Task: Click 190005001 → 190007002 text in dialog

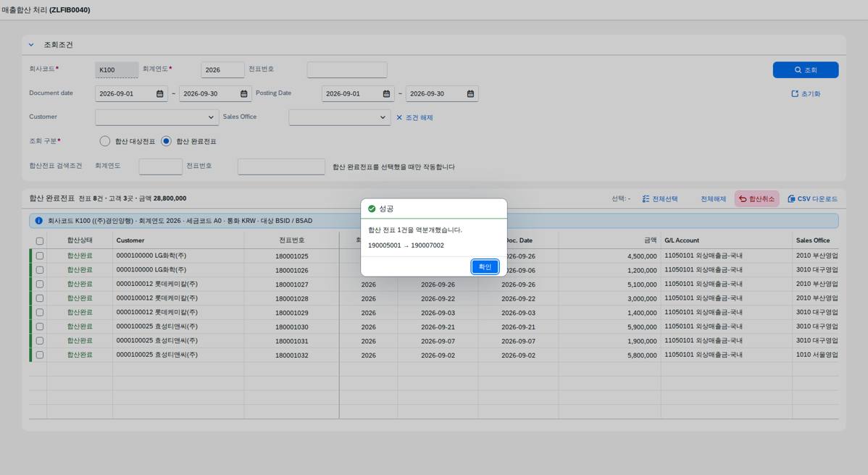Action: click(x=406, y=245)
